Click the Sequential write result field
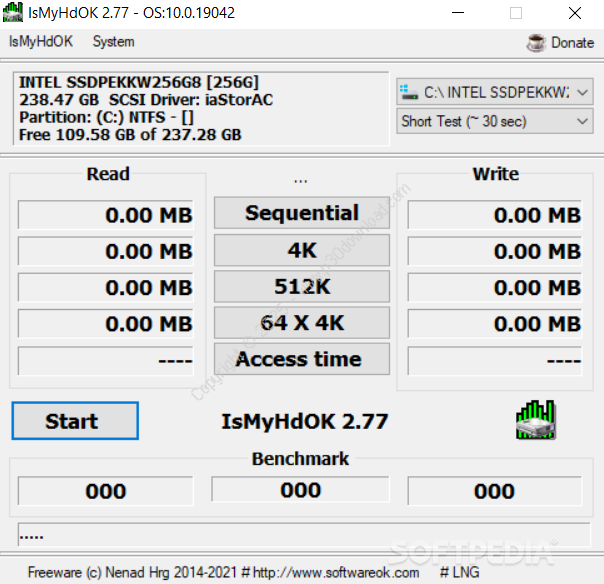This screenshot has width=604, height=584. click(494, 215)
